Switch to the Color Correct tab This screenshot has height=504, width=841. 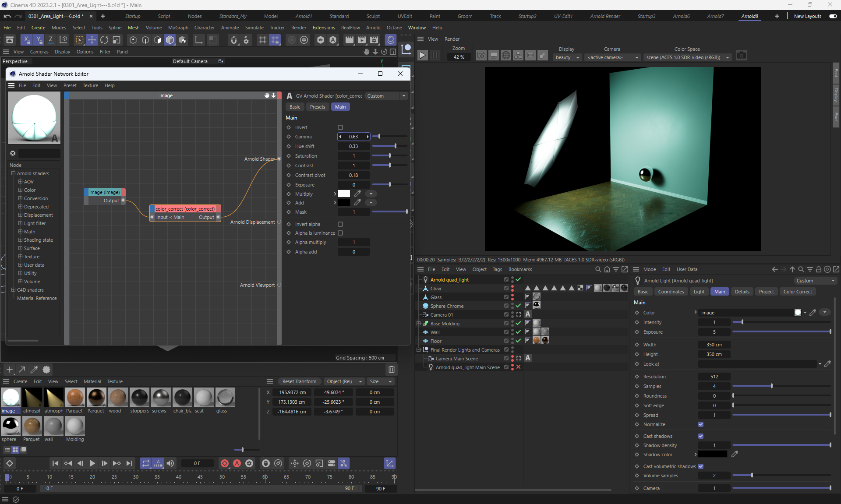(x=797, y=292)
